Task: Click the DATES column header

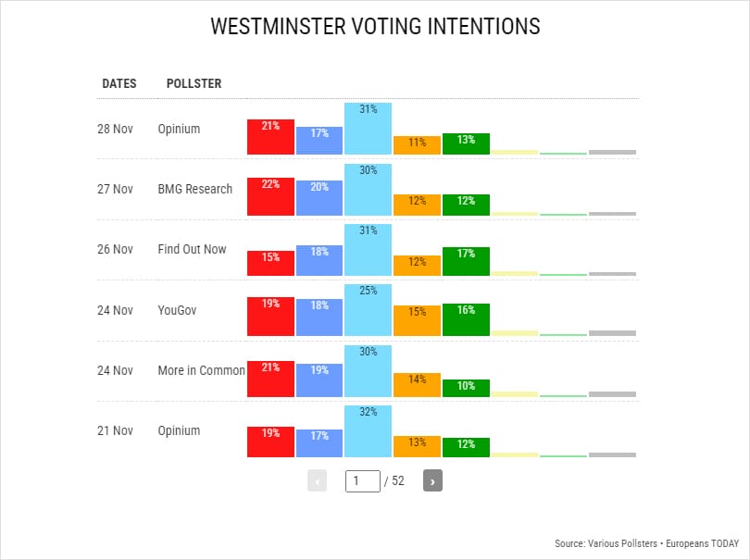Action: click(119, 82)
